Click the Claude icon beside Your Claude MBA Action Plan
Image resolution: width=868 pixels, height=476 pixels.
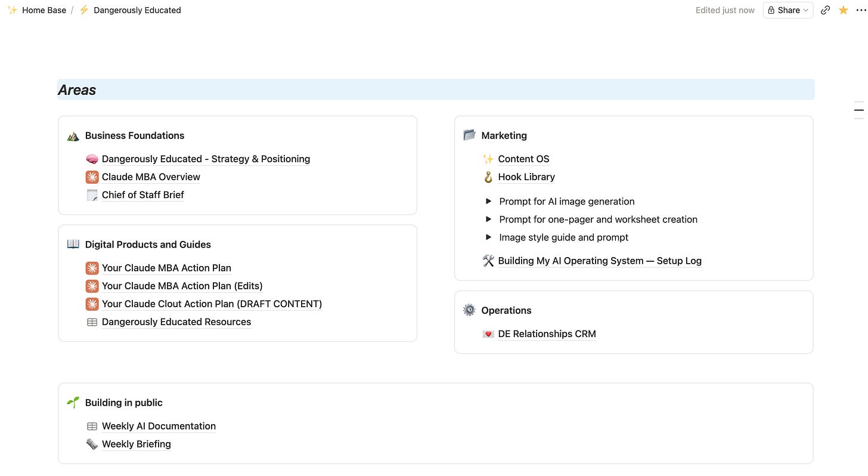[x=92, y=268]
